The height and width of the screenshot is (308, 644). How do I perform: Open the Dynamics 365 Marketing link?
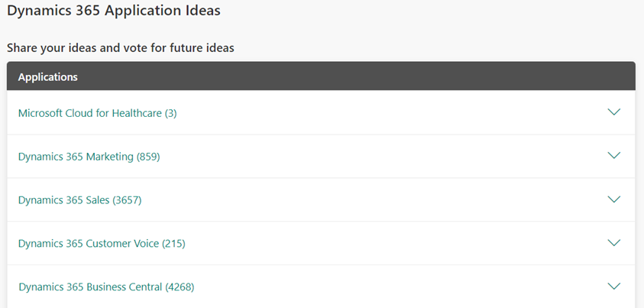pos(76,157)
